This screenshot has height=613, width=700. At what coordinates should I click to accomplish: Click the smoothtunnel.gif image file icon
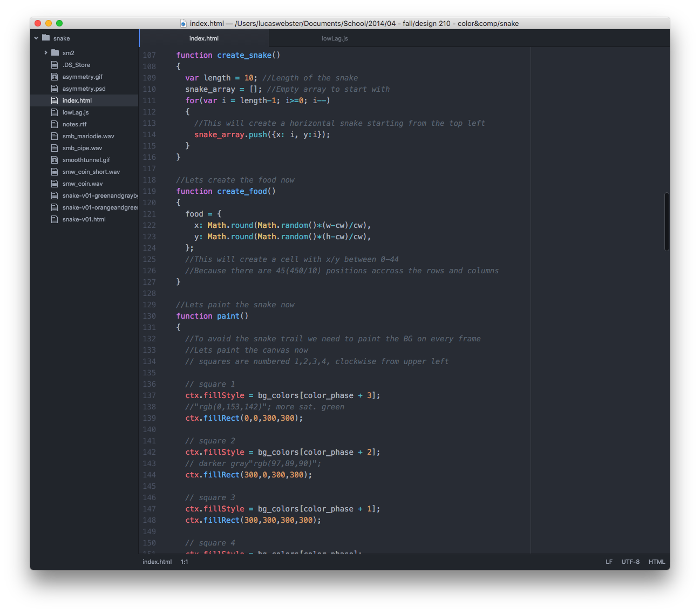pyautogui.click(x=55, y=160)
